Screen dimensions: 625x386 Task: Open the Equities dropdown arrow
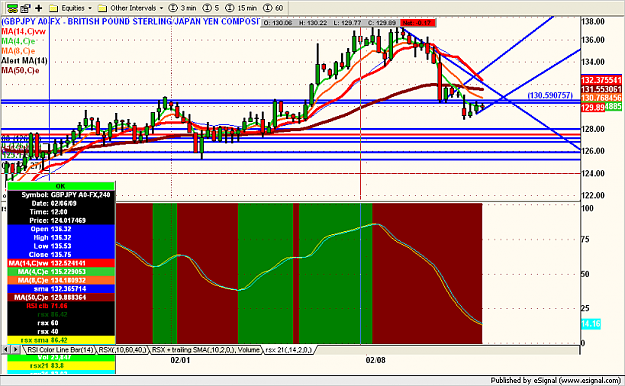click(x=90, y=8)
